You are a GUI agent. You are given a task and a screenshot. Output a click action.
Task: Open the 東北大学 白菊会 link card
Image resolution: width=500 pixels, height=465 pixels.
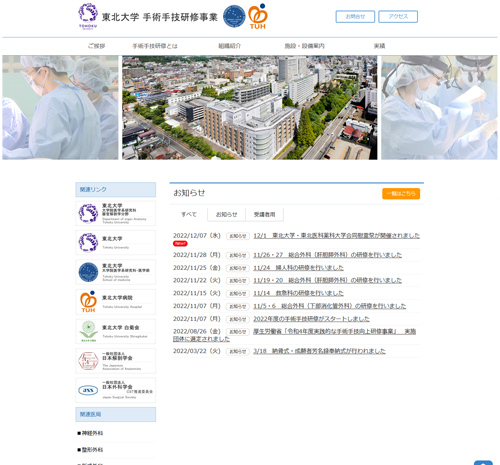point(116,331)
